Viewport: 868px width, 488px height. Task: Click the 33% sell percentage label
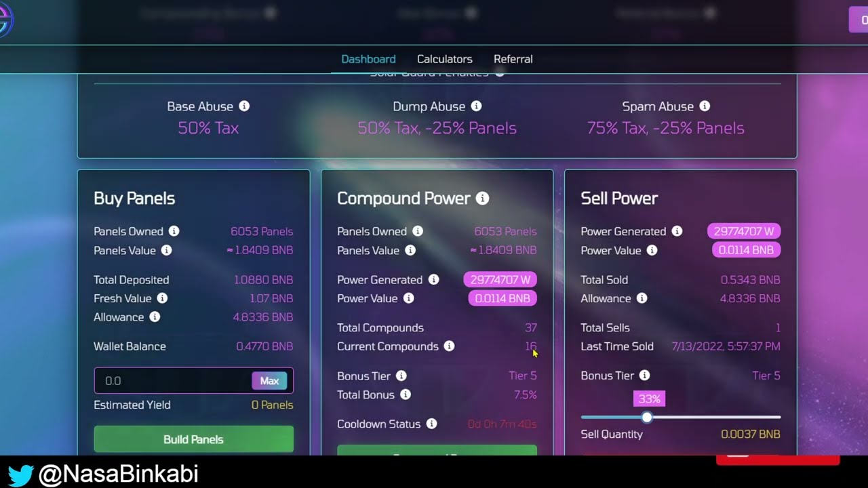tap(649, 399)
